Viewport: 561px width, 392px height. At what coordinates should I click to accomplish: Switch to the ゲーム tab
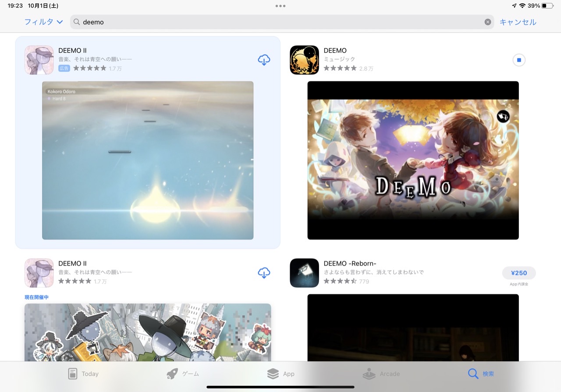pyautogui.click(x=183, y=374)
